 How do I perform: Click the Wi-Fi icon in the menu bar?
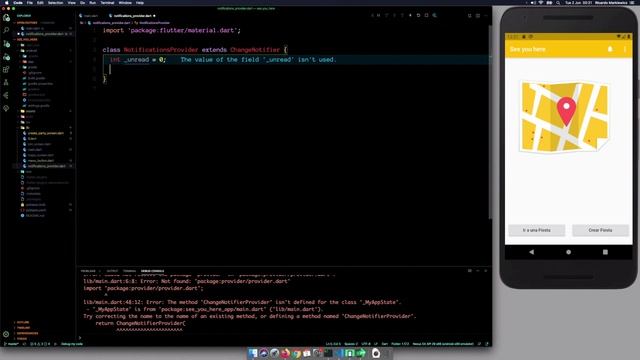(x=541, y=2)
